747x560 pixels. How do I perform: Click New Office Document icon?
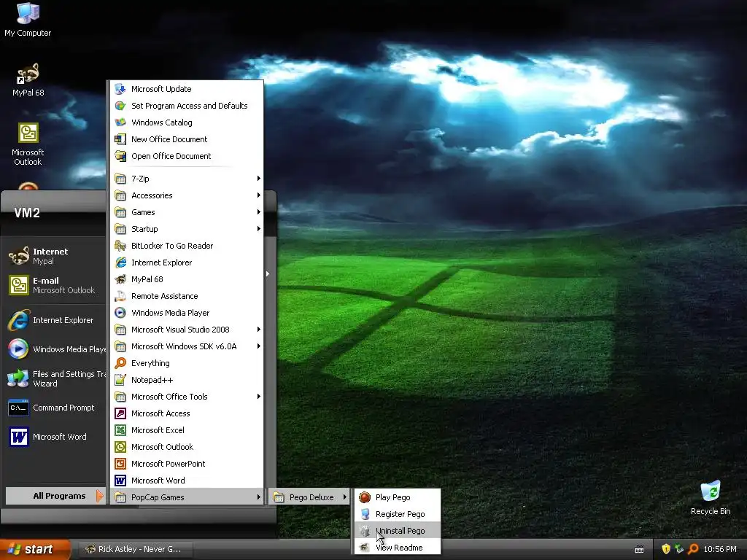(x=120, y=139)
